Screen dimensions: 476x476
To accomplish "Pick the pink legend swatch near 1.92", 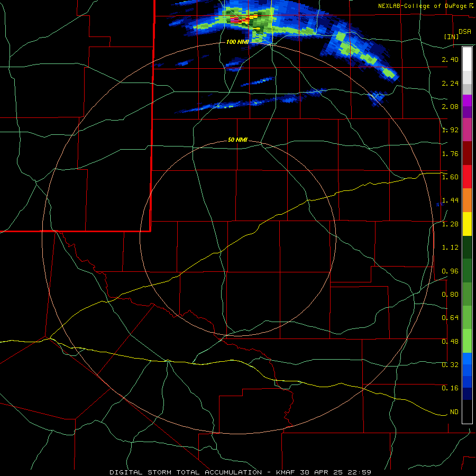I will pyautogui.click(x=467, y=130).
